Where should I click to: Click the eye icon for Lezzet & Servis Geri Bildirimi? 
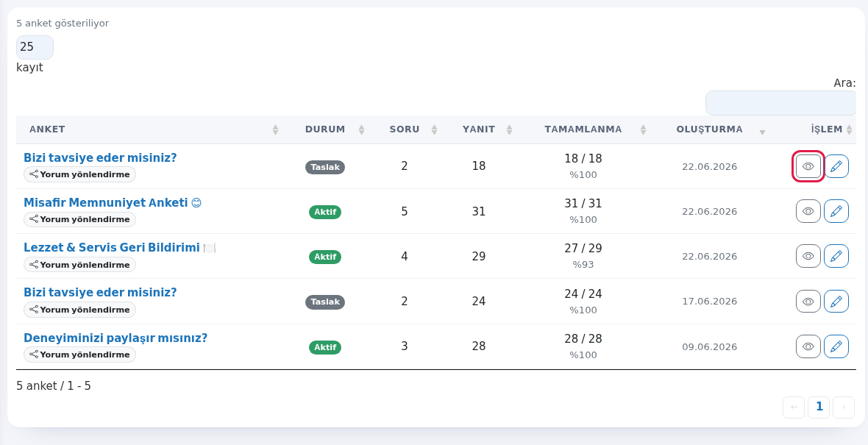click(x=808, y=256)
